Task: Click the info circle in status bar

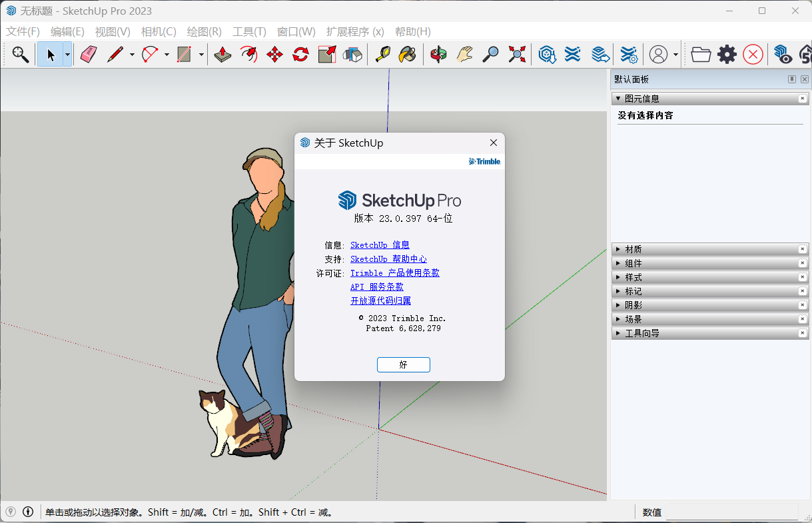Action: [x=28, y=512]
